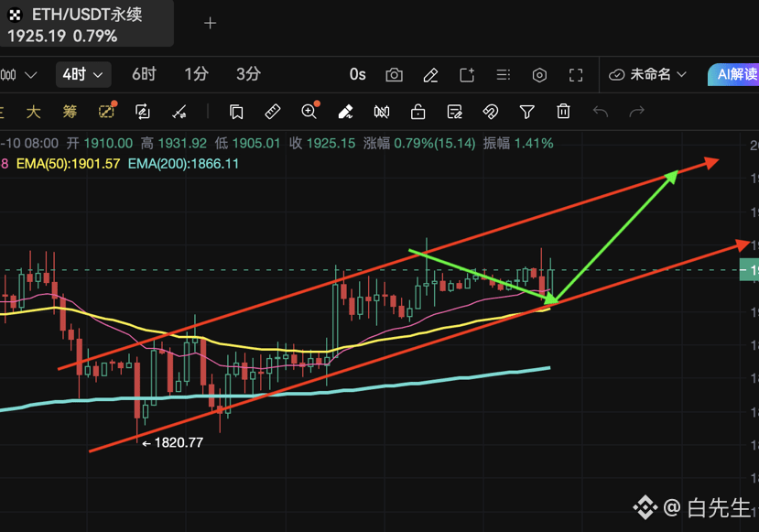Select the ruler measure tool
The width and height of the screenshot is (759, 532).
[273, 112]
